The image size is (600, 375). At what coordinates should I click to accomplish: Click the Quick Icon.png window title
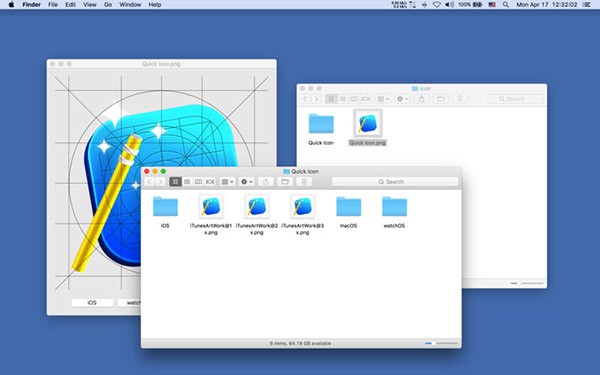tap(161, 64)
